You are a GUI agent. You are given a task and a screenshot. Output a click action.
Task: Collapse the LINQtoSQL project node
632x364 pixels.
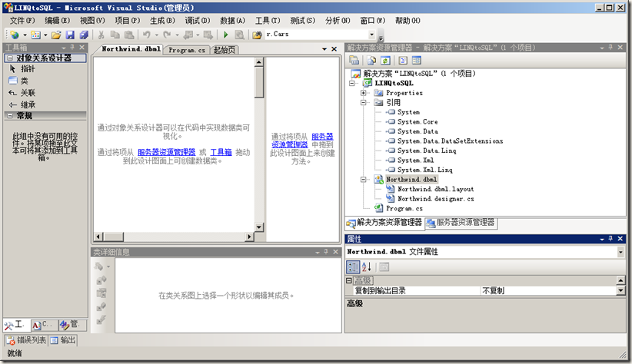pyautogui.click(x=352, y=84)
